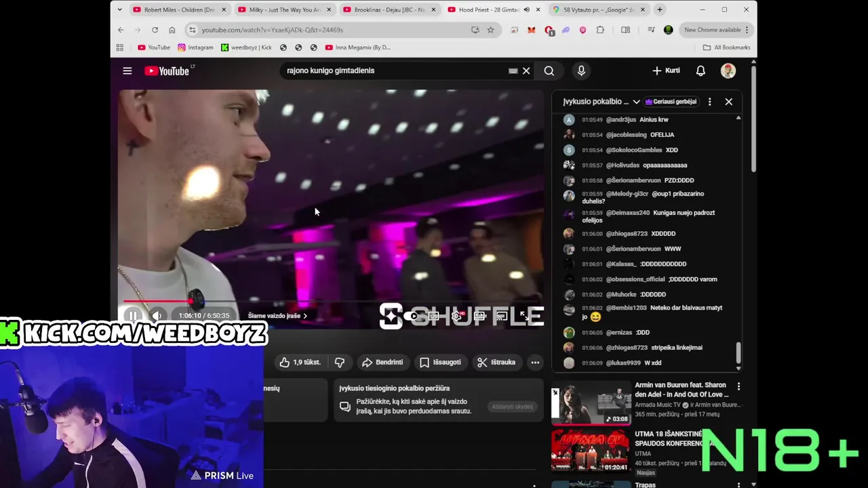The height and width of the screenshot is (488, 868).
Task: Save the video with Išsaugoti
Action: (441, 363)
